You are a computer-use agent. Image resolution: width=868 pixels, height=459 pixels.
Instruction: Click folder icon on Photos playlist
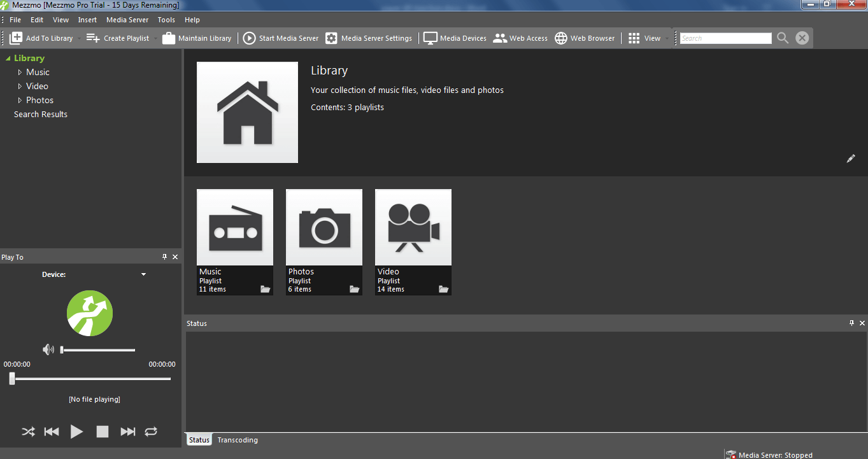click(355, 289)
